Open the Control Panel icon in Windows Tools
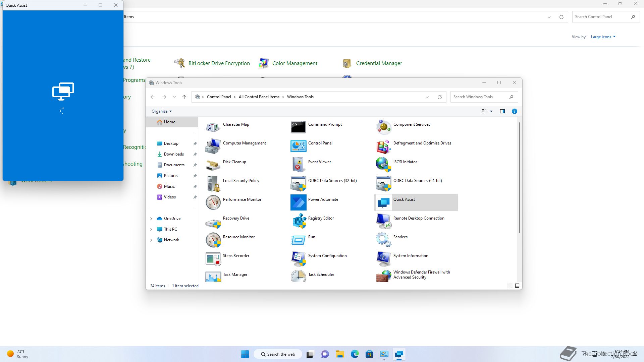This screenshot has height=362, width=644. pyautogui.click(x=298, y=146)
